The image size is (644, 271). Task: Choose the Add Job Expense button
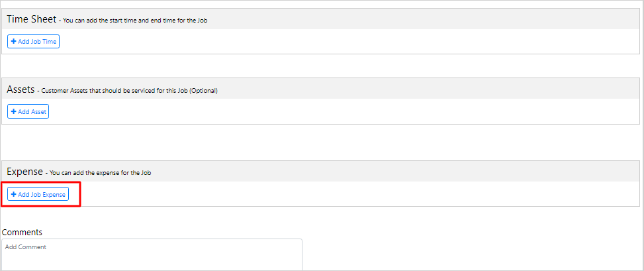(38, 195)
